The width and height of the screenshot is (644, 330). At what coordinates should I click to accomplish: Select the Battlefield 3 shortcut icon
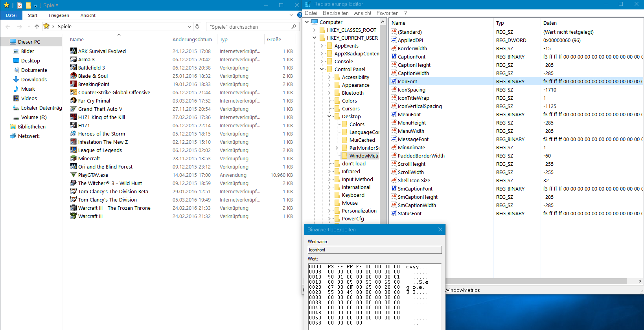click(x=74, y=67)
